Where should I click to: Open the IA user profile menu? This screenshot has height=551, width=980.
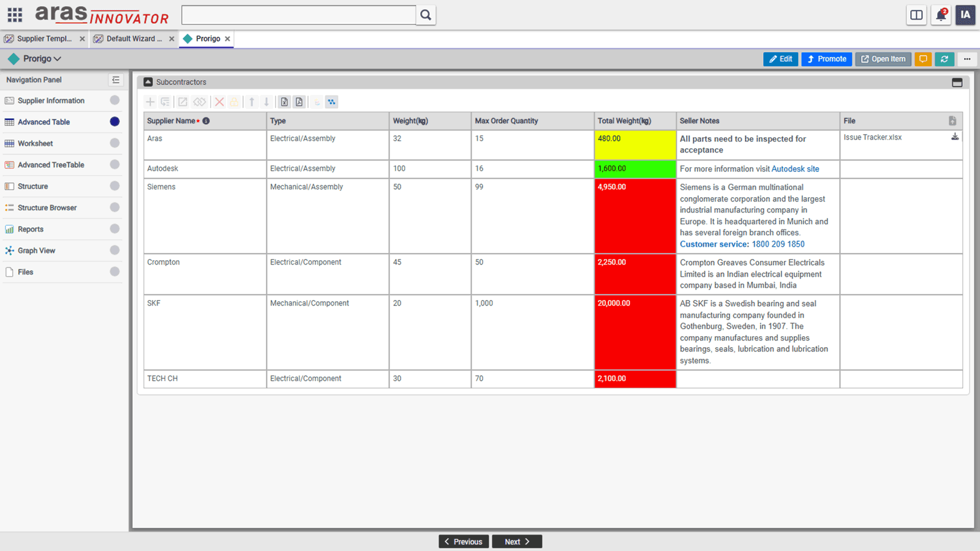pos(965,15)
